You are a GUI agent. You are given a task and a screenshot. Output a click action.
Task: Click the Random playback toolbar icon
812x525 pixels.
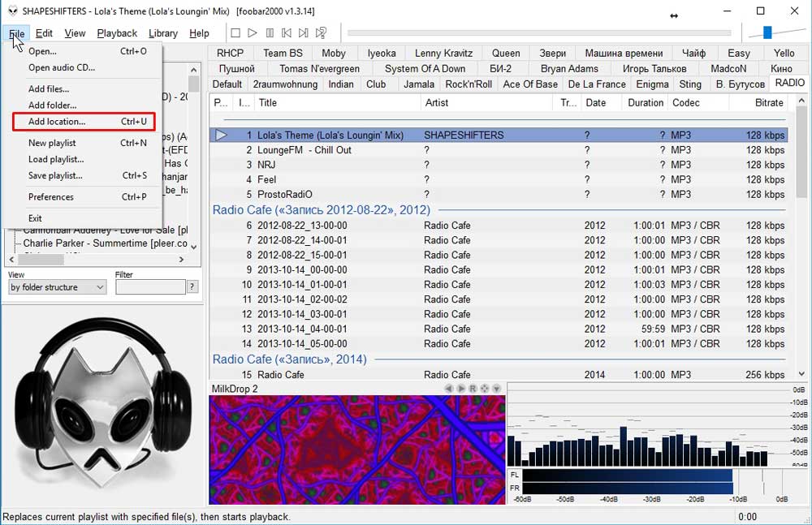(322, 33)
